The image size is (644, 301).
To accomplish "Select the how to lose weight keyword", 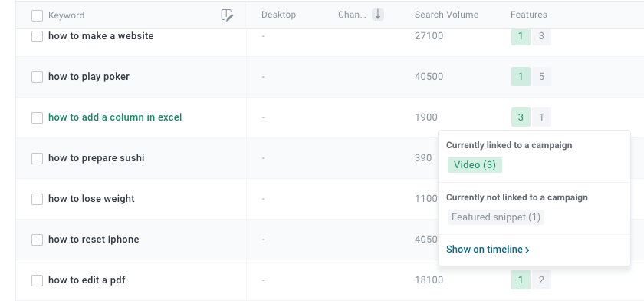I will click(91, 199).
